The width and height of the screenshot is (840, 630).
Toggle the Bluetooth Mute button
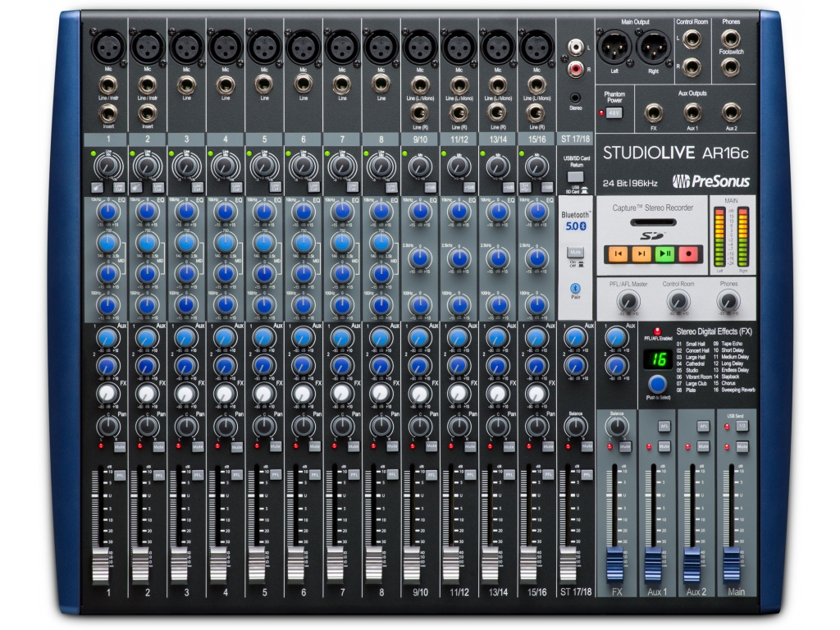pyautogui.click(x=575, y=252)
